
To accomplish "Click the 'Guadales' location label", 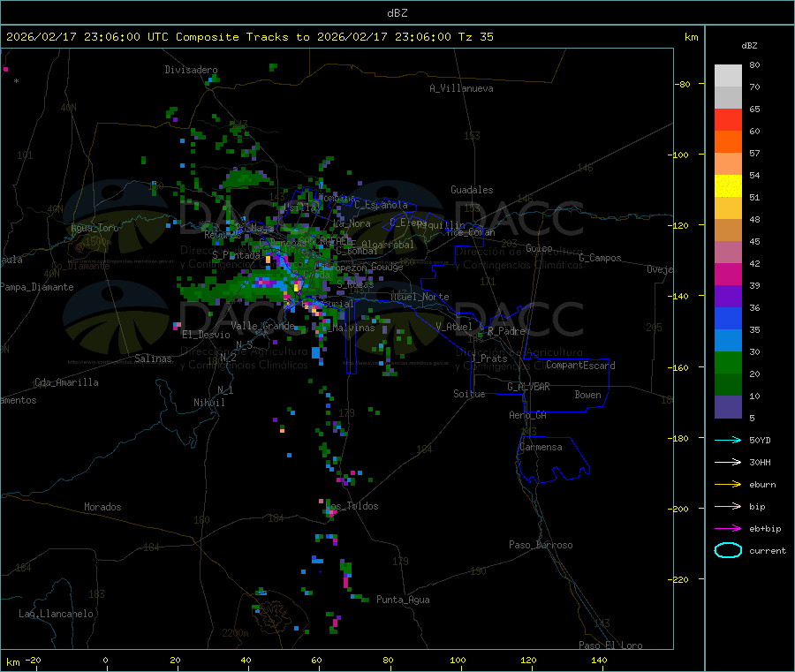I will pyautogui.click(x=472, y=190).
